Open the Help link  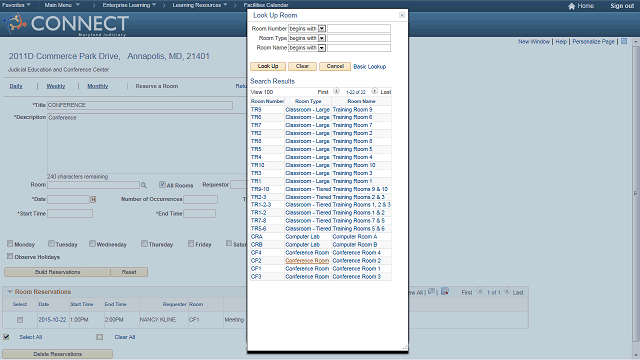point(561,42)
